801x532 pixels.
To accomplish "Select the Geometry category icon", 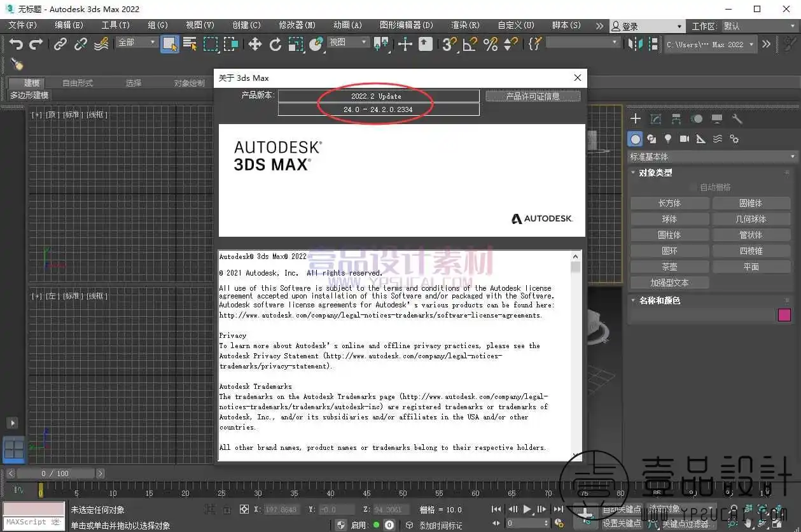I will coord(635,139).
